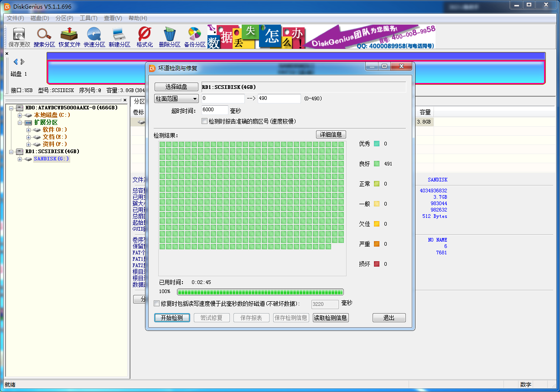This screenshot has height=392, width=560.
Task: Expand the 软件(D:) tree node
Action: [x=28, y=130]
